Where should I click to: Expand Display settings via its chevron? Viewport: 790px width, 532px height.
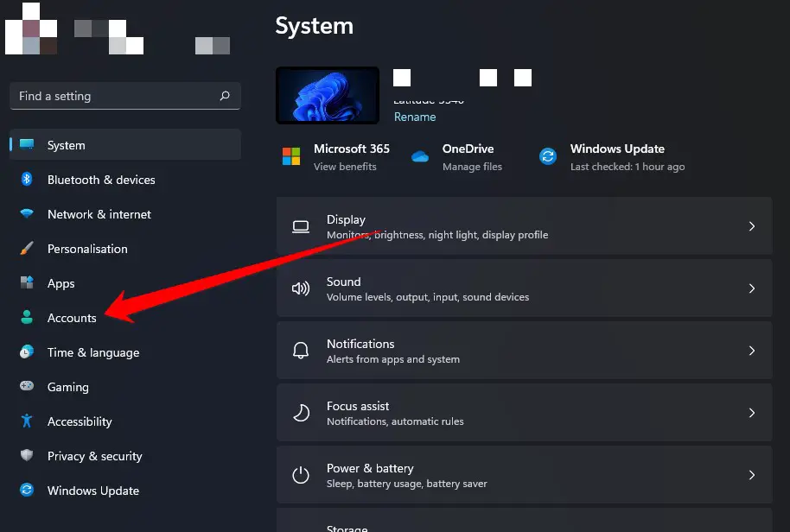752,226
